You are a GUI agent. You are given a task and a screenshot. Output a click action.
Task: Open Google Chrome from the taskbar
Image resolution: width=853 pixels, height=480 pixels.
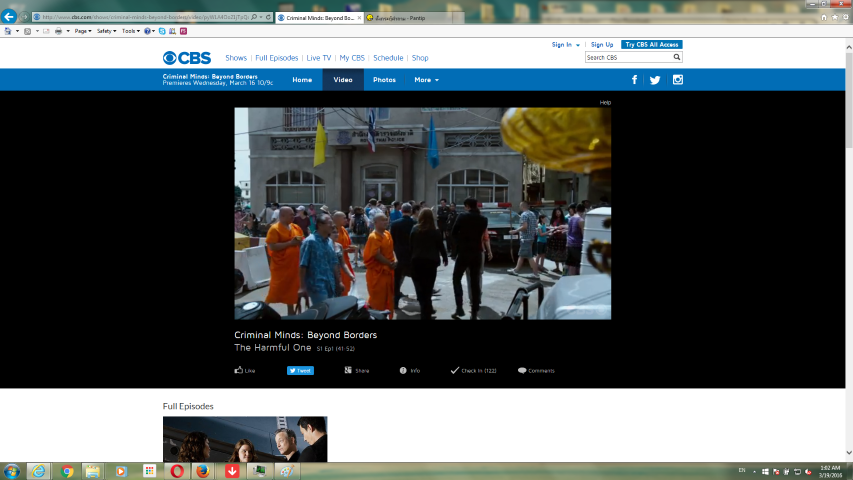coord(67,471)
